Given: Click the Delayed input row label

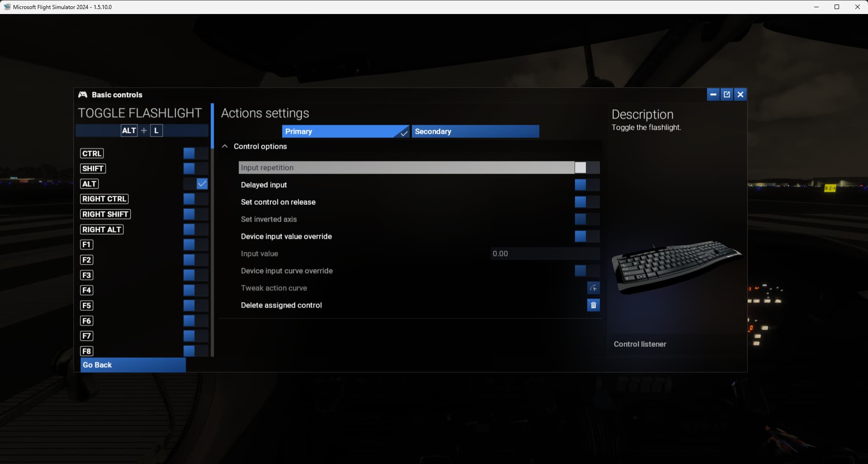Looking at the screenshot, I should tap(264, 185).
